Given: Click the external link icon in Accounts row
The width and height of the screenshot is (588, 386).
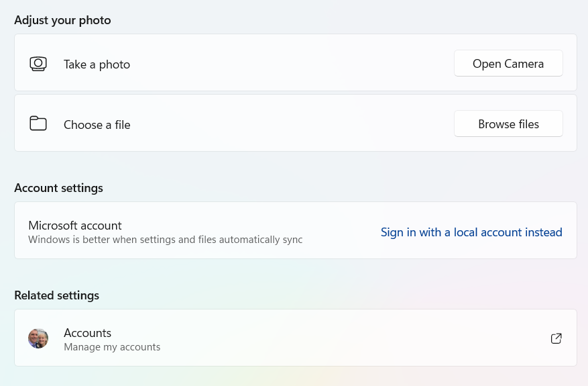Looking at the screenshot, I should pos(556,338).
